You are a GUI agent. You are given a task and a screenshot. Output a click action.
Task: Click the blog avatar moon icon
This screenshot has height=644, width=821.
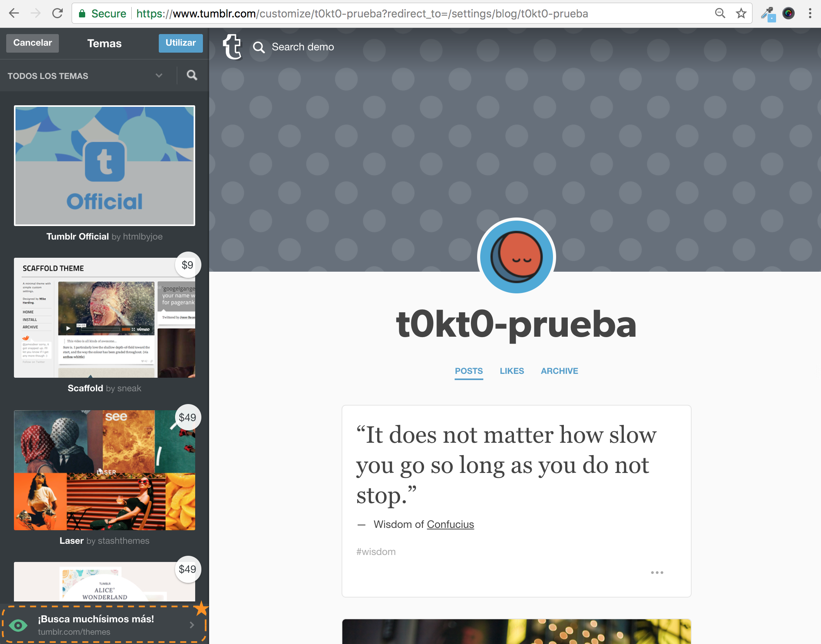[x=516, y=257]
